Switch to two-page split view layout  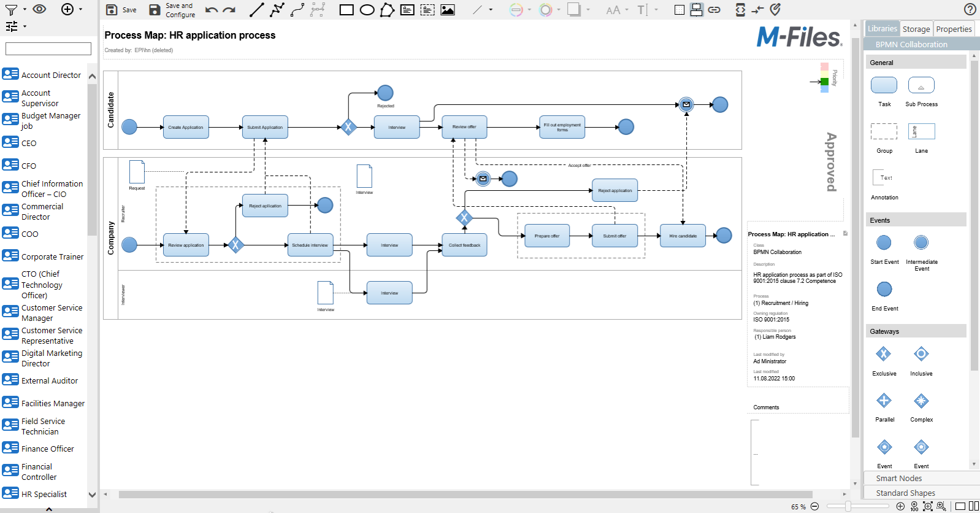(x=974, y=506)
